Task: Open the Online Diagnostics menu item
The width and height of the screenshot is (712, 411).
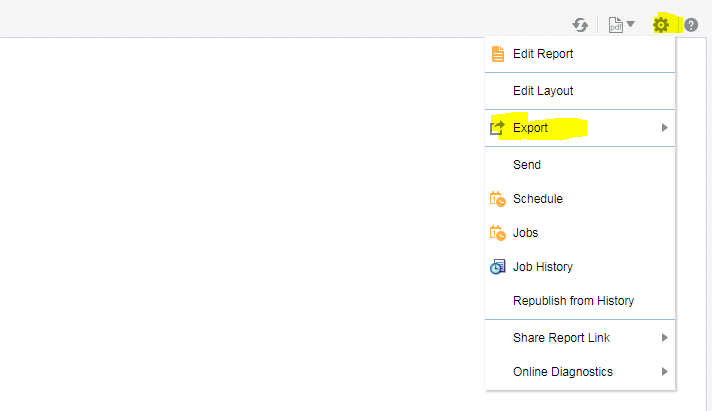Action: (563, 372)
